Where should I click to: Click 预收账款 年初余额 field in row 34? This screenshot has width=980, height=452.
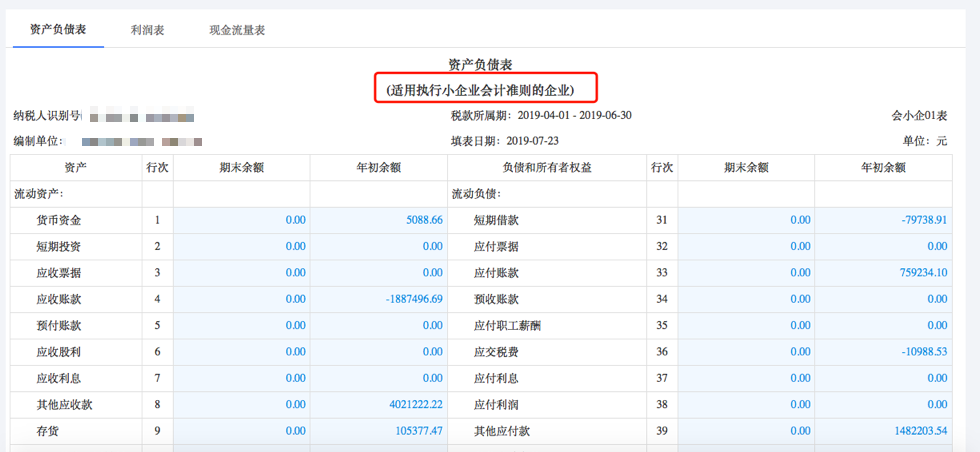click(x=882, y=299)
